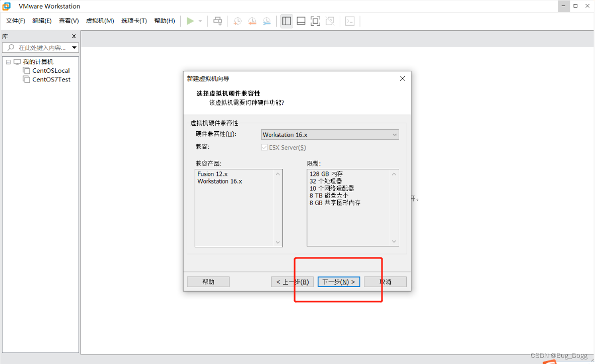Click the 取消 cancel button

[x=385, y=282]
